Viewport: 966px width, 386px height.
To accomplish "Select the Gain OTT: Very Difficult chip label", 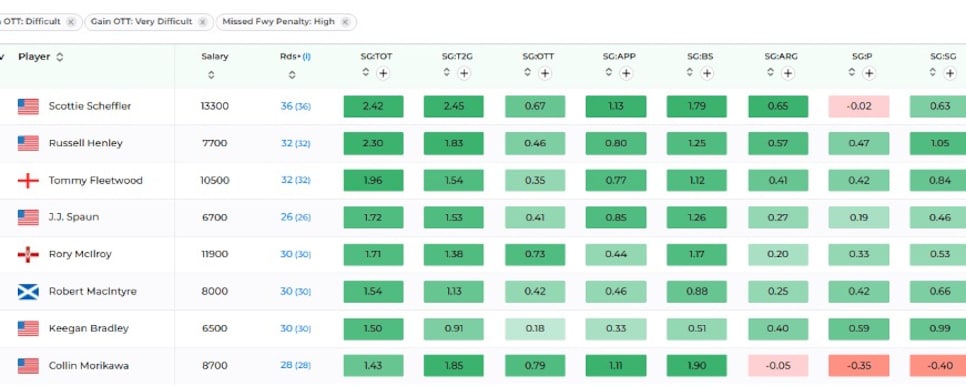I will tap(142, 22).
